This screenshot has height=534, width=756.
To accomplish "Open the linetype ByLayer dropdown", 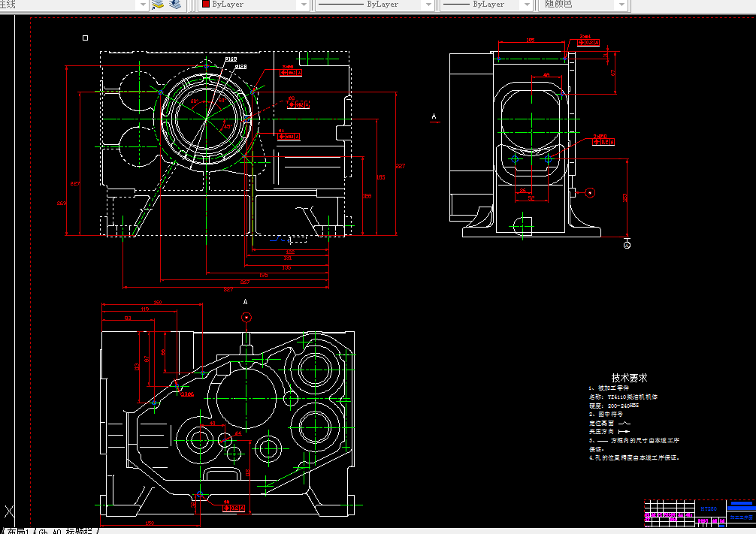I will coord(428,5).
